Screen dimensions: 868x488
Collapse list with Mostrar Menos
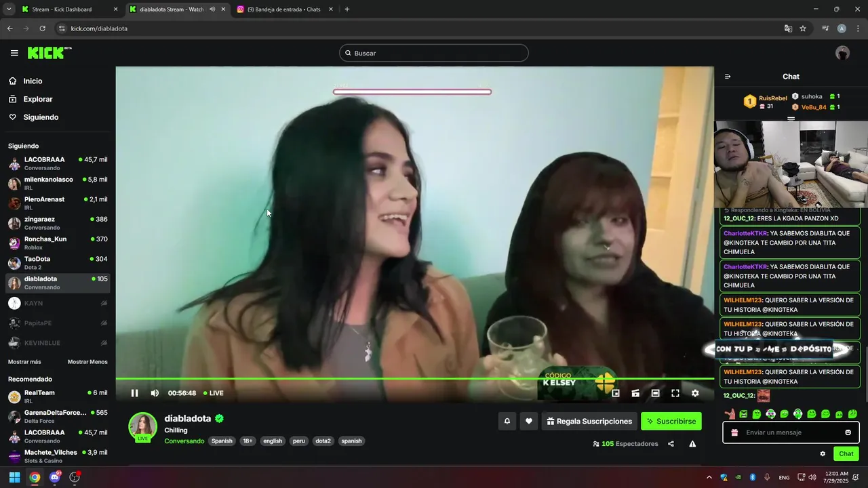coord(87,362)
